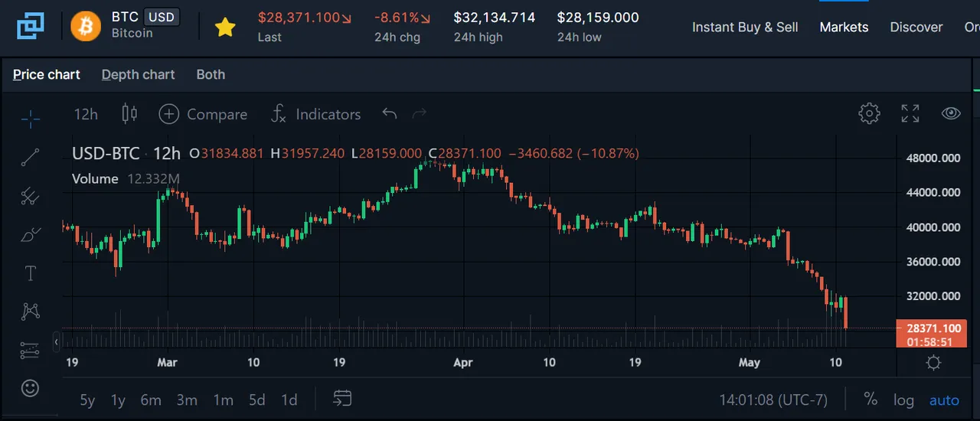Image resolution: width=980 pixels, height=421 pixels.
Task: Open timezone menu at 14:01:08 (UTC-7)
Action: coord(773,400)
